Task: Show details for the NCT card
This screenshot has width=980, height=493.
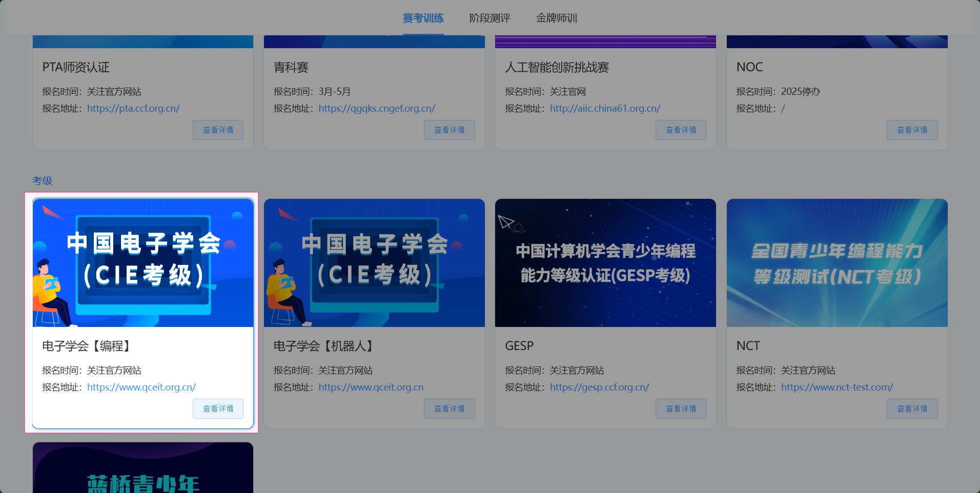Action: [x=912, y=409]
